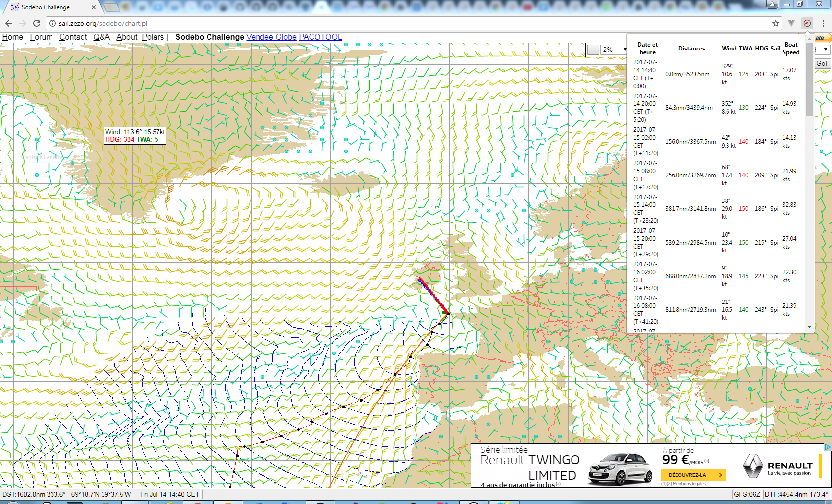The width and height of the screenshot is (832, 504).
Task: Follow the PACOTOOL link
Action: point(320,37)
